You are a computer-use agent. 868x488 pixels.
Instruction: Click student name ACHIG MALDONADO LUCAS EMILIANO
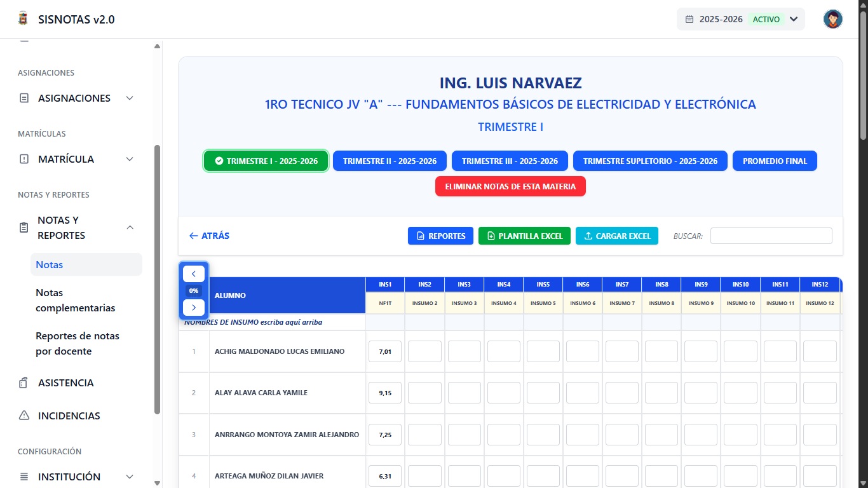pyautogui.click(x=280, y=351)
